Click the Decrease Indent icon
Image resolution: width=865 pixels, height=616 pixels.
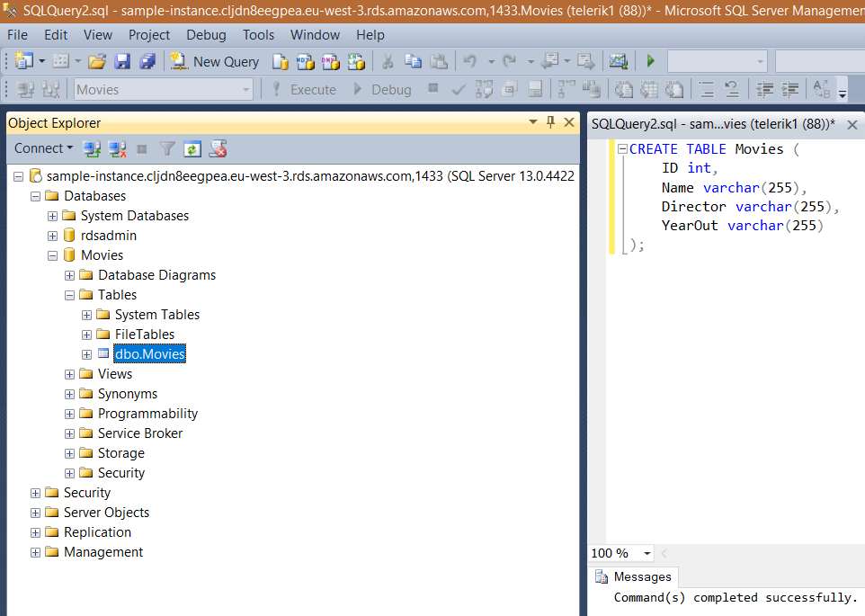pyautogui.click(x=764, y=89)
